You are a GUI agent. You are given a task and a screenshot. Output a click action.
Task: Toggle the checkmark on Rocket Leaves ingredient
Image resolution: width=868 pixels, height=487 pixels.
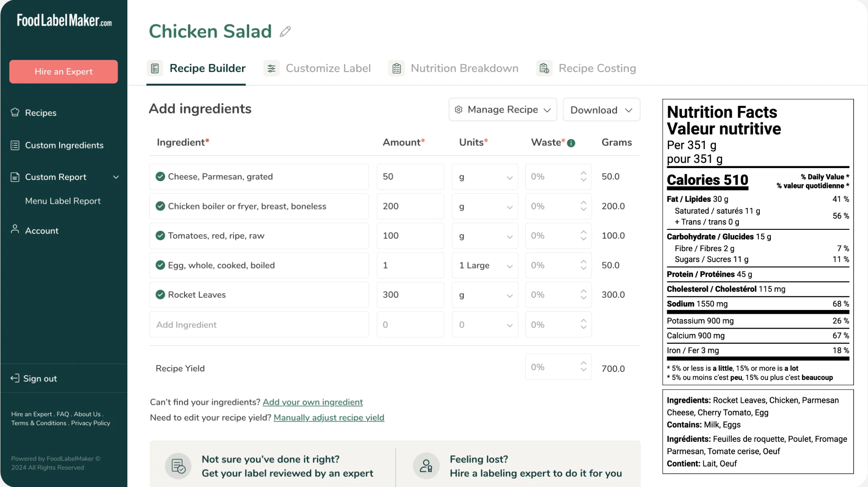(x=160, y=294)
